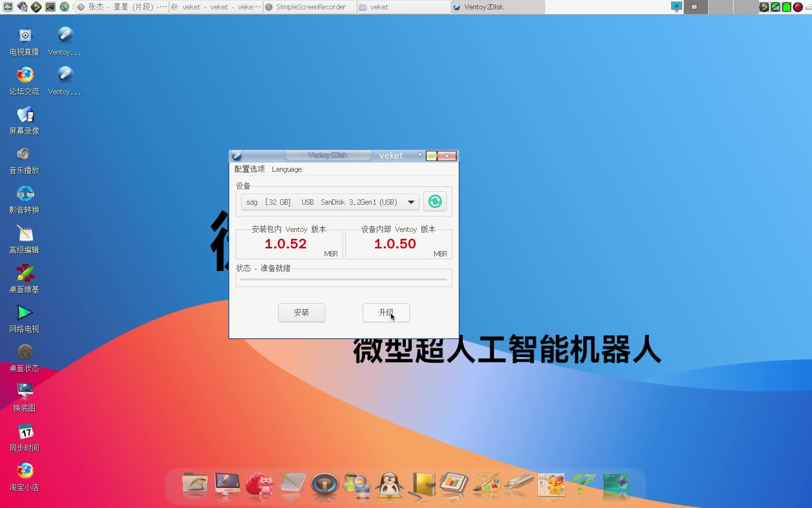
Task: Launch the Tux penguin app in dock
Action: coord(389,484)
